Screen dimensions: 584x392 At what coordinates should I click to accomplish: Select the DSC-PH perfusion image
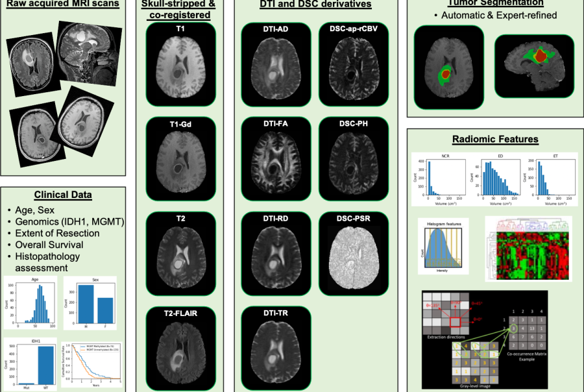(x=354, y=159)
